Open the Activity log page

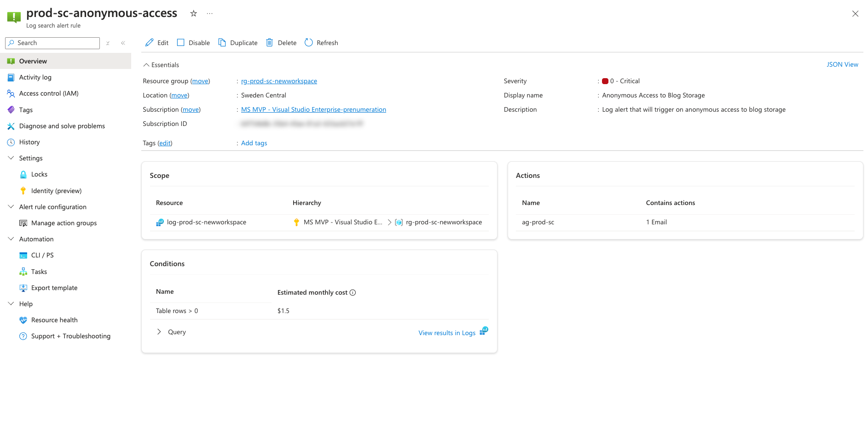pos(65,77)
